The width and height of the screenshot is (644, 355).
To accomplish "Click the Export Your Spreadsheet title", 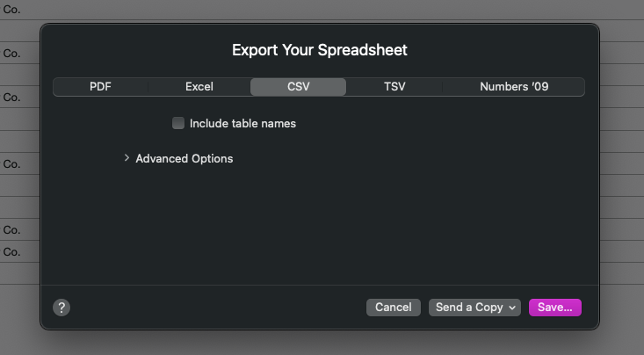I will coord(320,50).
